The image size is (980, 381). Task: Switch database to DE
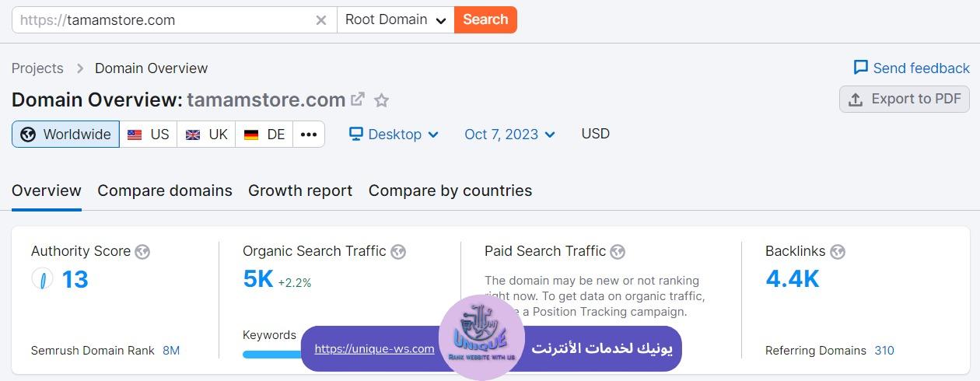pyautogui.click(x=264, y=135)
